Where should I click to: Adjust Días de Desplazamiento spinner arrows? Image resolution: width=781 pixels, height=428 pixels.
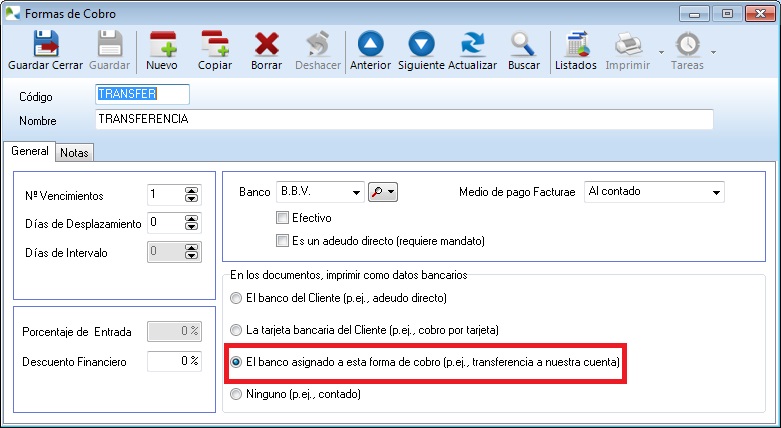(x=191, y=223)
